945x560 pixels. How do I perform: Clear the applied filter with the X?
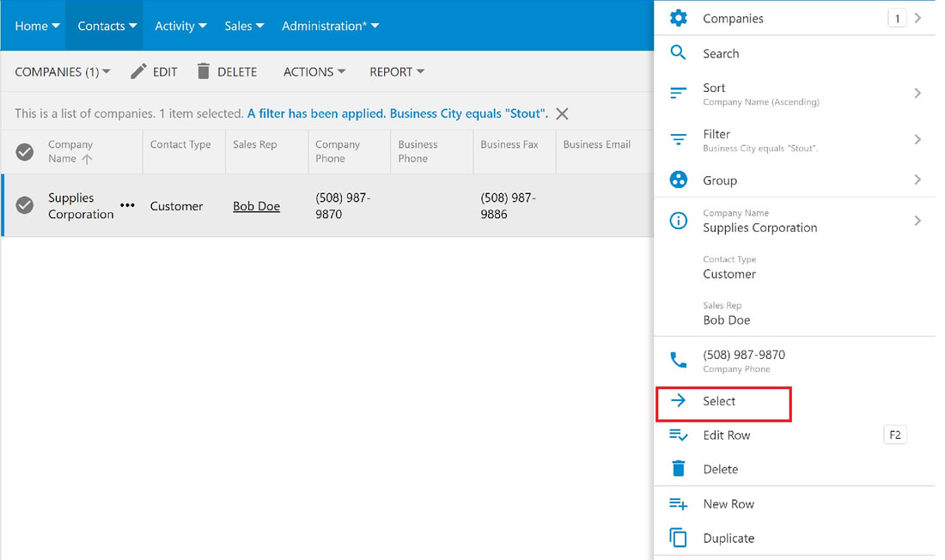click(562, 113)
